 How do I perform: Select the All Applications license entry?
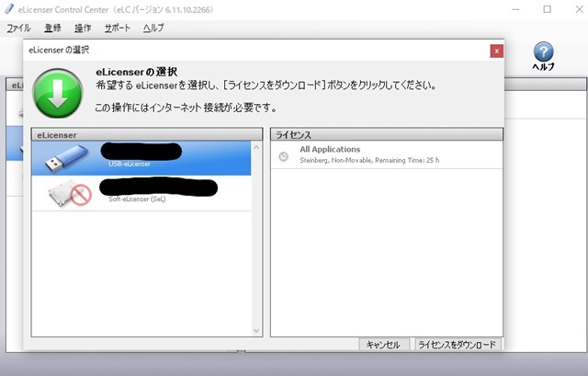coord(386,154)
